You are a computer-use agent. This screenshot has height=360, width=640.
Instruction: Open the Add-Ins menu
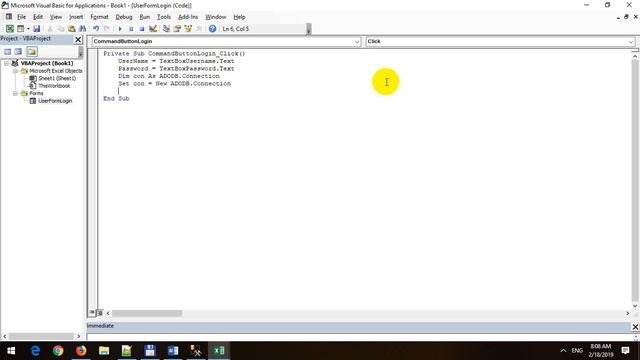pyautogui.click(x=188, y=17)
